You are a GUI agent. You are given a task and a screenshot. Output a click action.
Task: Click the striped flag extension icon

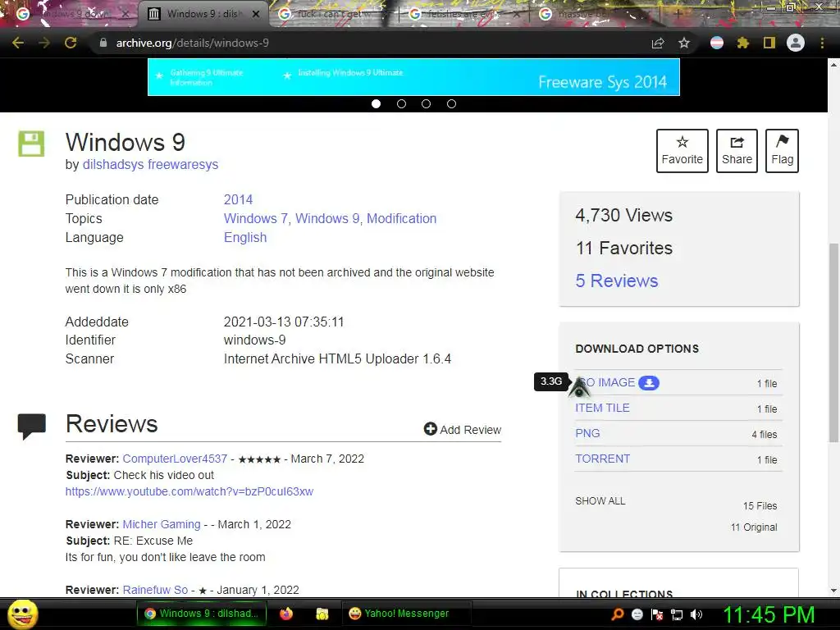pyautogui.click(x=717, y=43)
